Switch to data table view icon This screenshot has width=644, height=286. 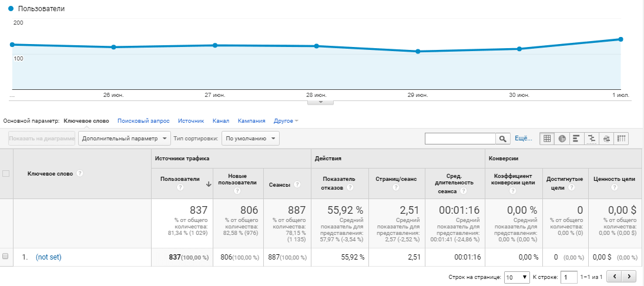(x=547, y=139)
